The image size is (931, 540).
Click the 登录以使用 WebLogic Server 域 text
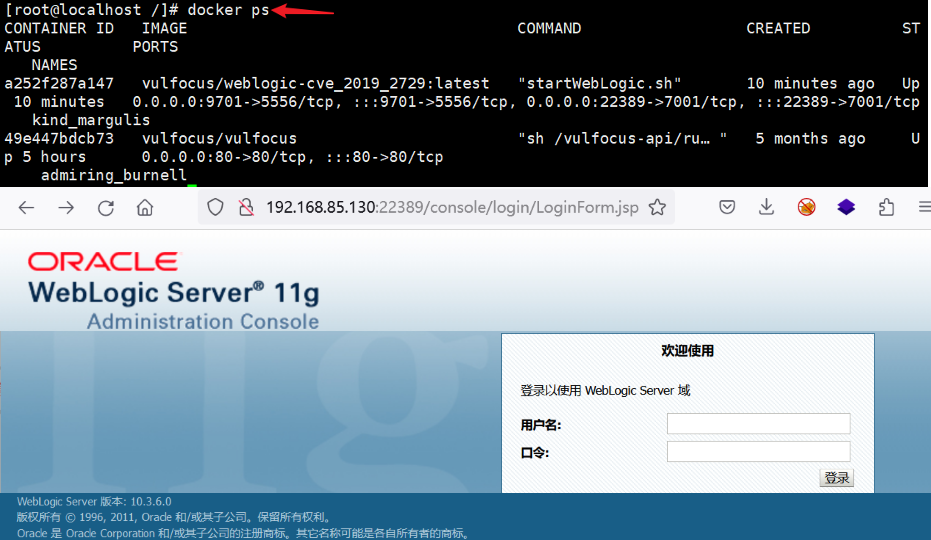(605, 390)
